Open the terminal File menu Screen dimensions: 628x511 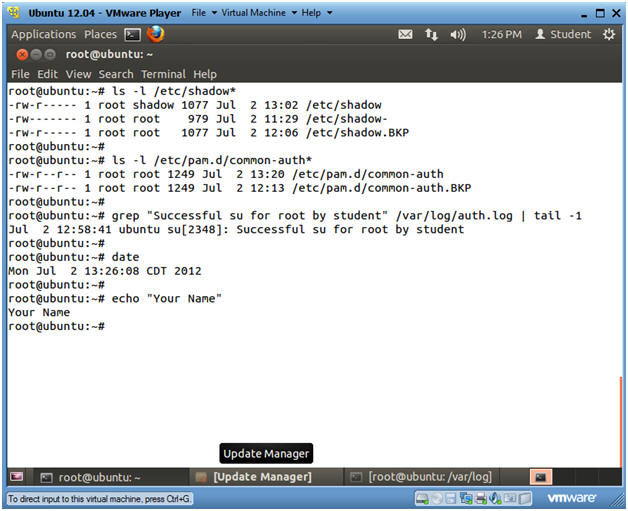20,74
